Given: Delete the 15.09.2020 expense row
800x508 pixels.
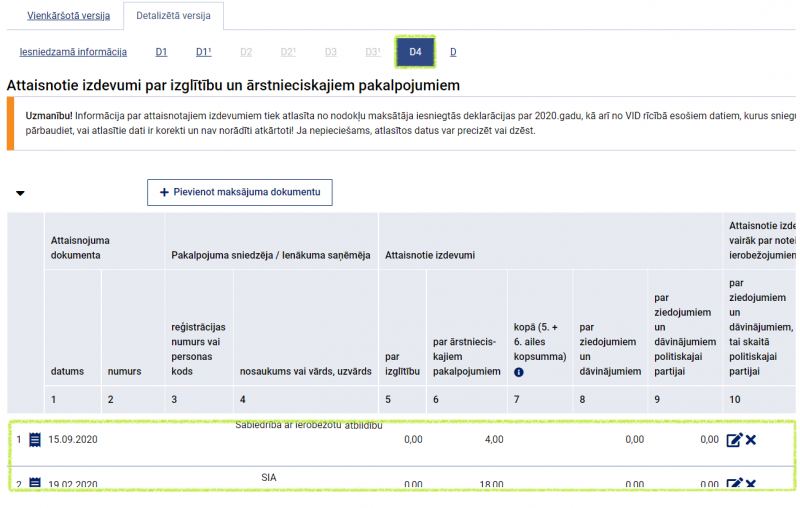Looking at the screenshot, I should point(751,440).
